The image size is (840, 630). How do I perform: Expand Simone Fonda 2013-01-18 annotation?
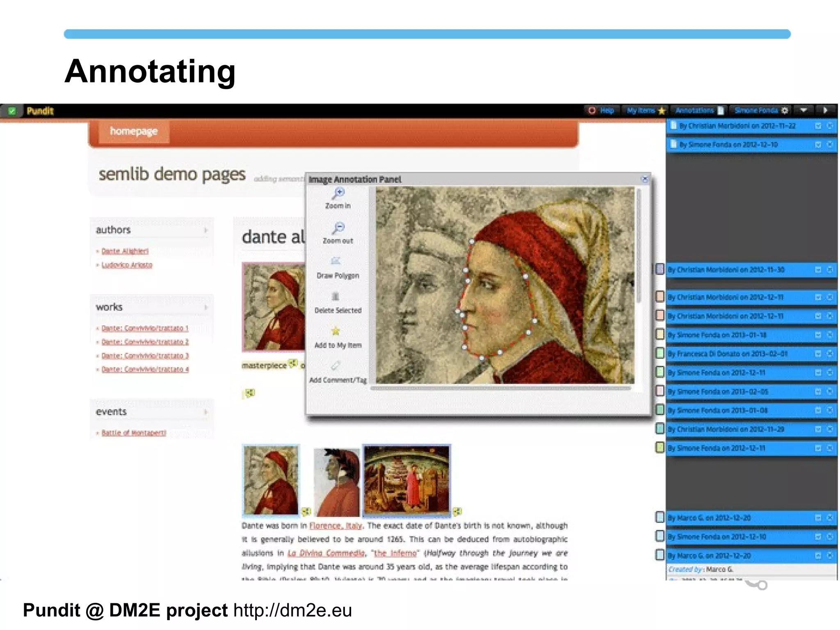818,335
